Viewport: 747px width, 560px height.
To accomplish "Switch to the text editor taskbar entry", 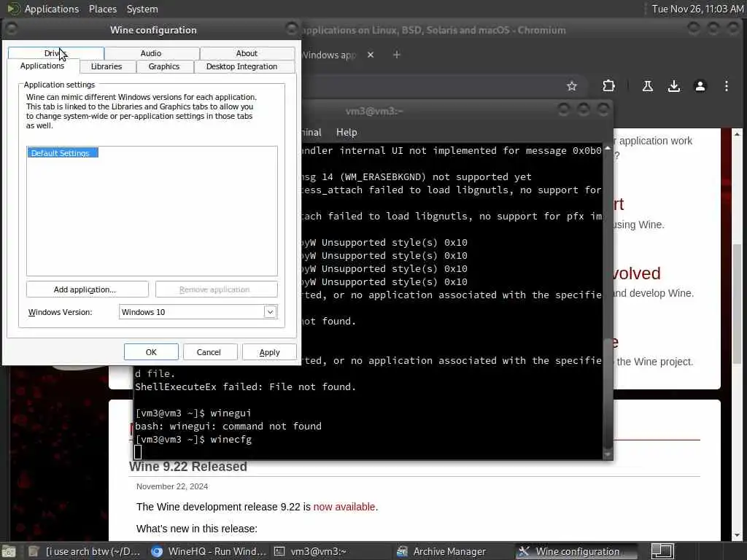I will [85, 552].
